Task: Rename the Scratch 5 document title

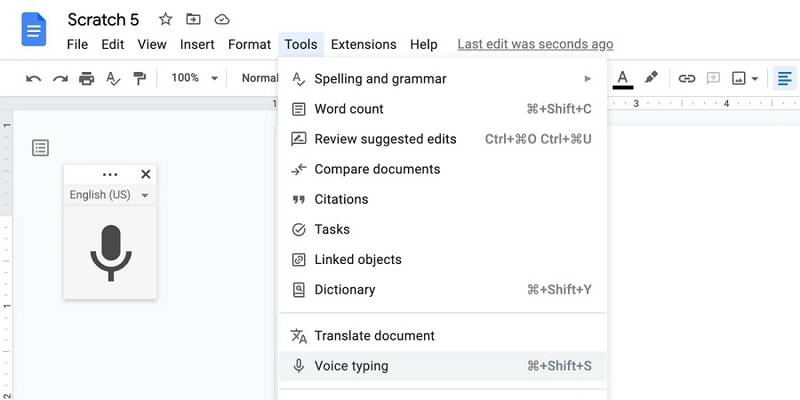Action: click(x=104, y=19)
